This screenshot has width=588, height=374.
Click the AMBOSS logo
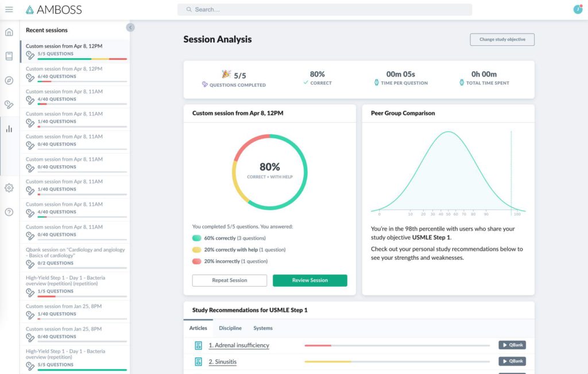pyautogui.click(x=54, y=10)
